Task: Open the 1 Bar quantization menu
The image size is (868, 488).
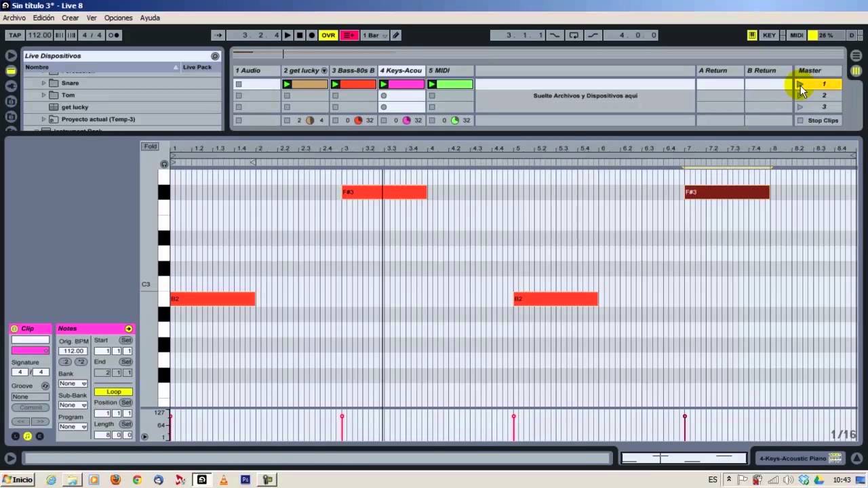Action: [375, 35]
